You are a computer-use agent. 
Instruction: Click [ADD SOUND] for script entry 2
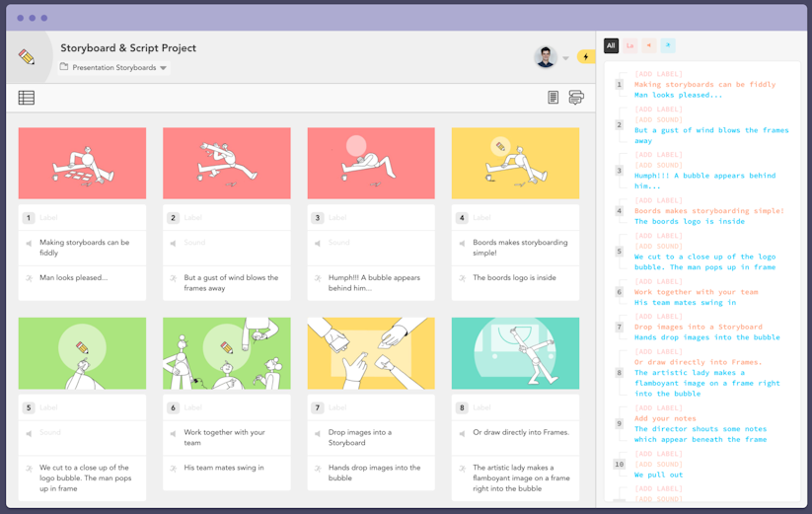[x=659, y=119]
